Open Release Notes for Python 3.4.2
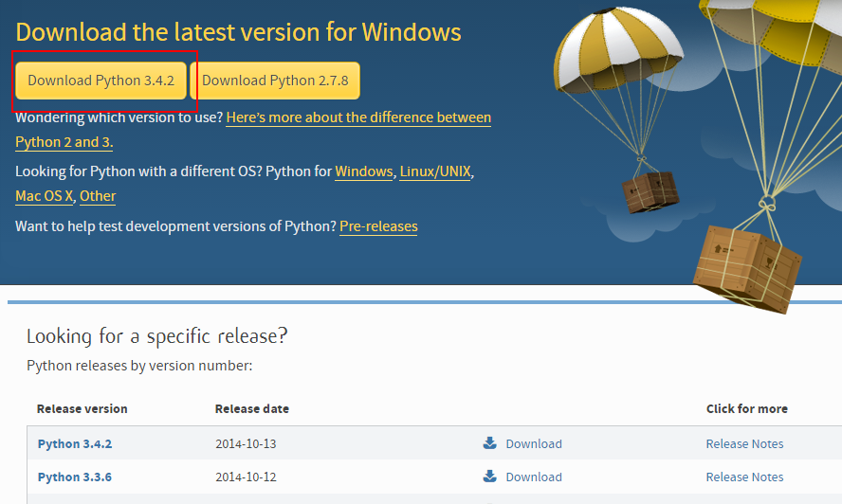 (744, 444)
